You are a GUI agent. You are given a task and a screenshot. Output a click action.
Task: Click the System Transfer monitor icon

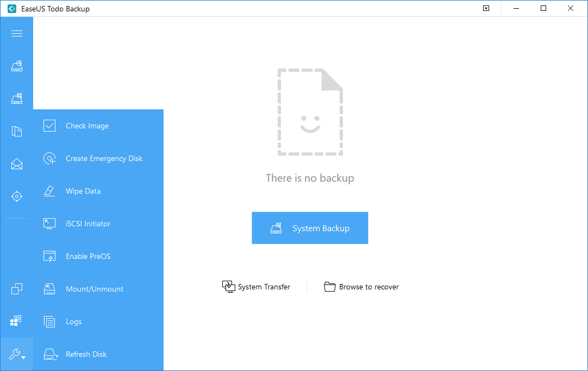tap(228, 287)
